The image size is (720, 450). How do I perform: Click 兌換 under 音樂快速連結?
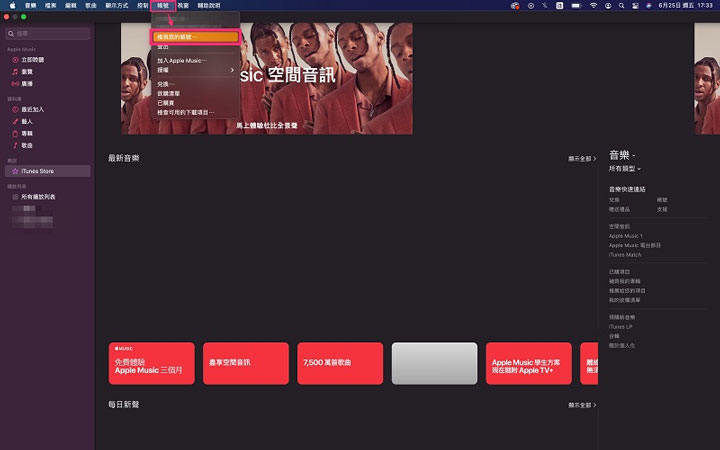click(x=614, y=200)
